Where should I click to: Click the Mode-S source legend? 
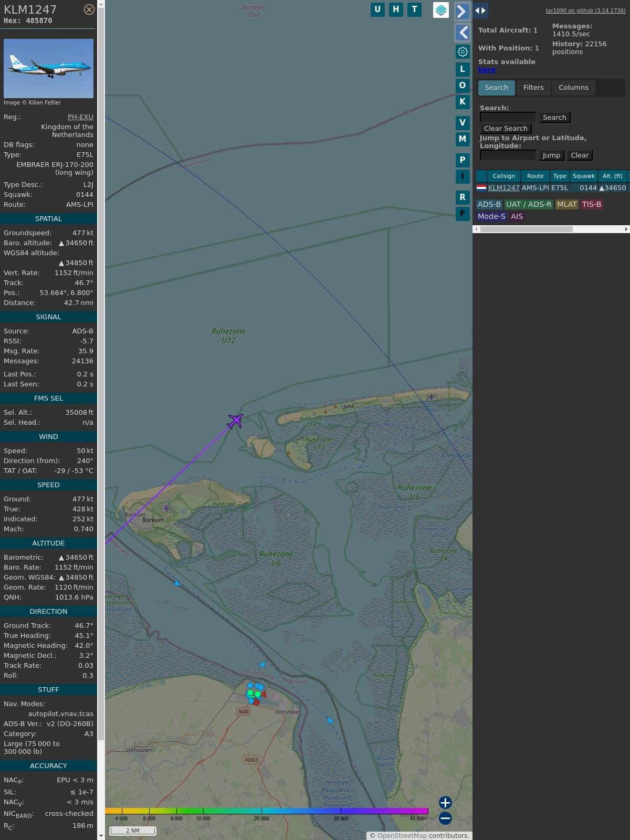pyautogui.click(x=492, y=217)
